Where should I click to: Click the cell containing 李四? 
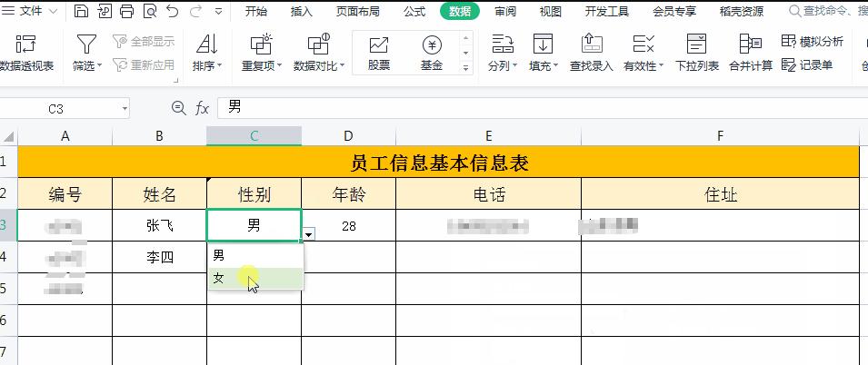pos(159,257)
